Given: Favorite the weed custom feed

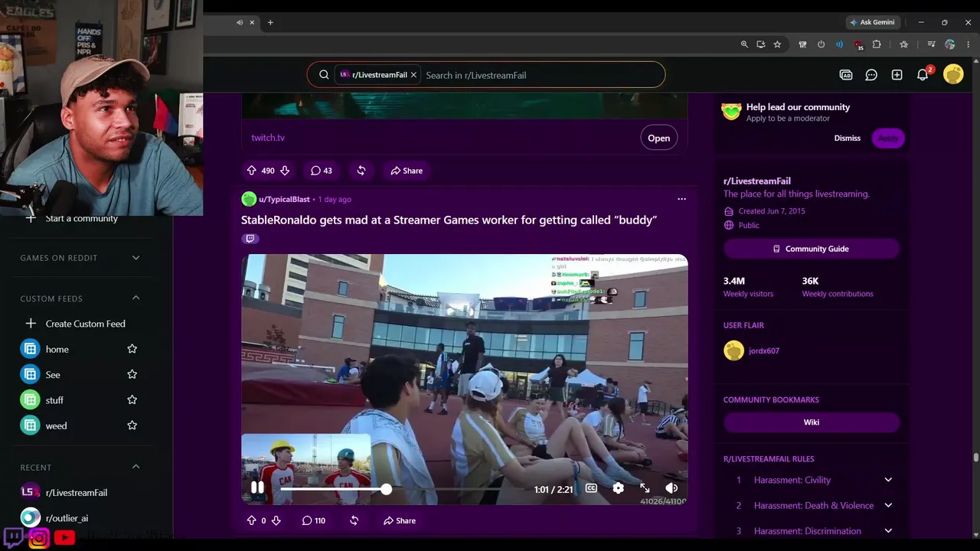Looking at the screenshot, I should pos(132,425).
